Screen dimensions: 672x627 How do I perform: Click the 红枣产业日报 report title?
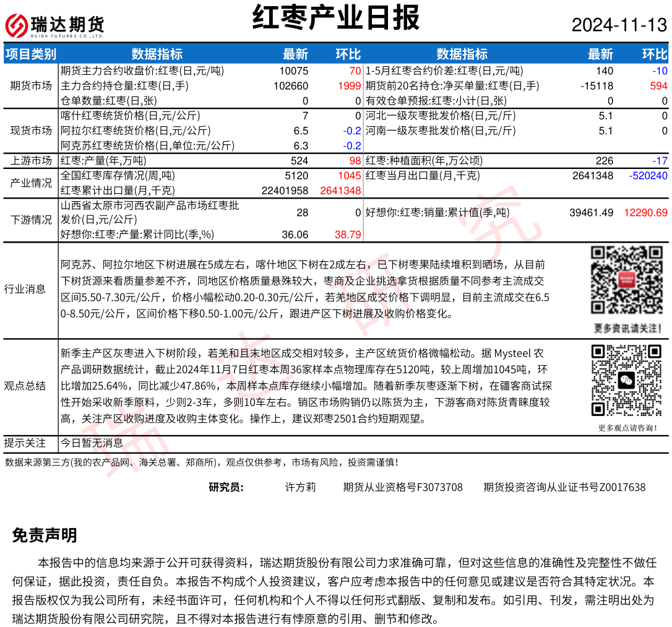(336, 19)
